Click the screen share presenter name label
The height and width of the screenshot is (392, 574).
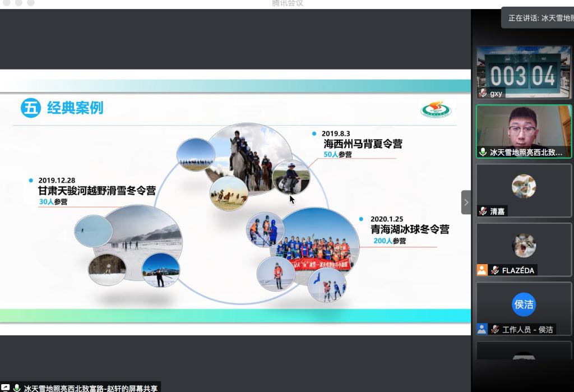pyautogui.click(x=91, y=388)
